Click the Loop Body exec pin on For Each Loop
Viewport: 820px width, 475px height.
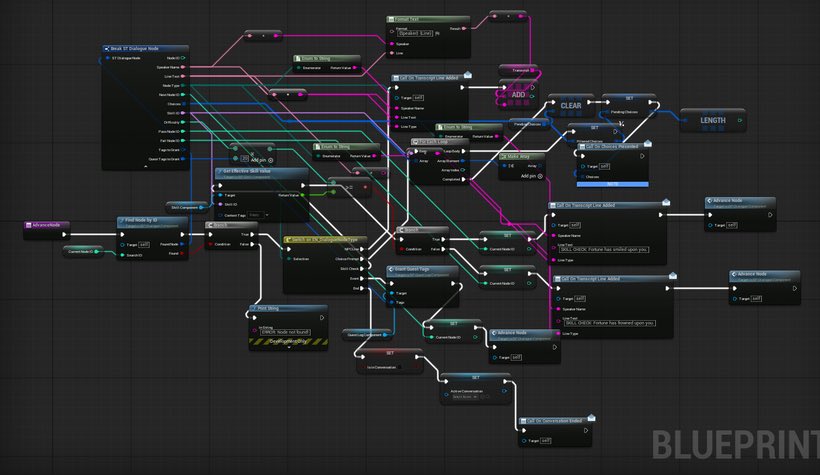tap(463, 151)
